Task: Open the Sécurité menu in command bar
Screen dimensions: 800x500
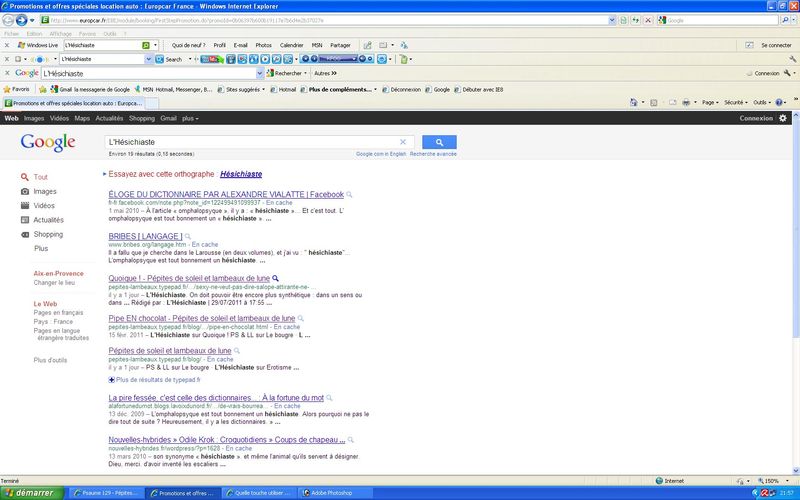Action: pyautogui.click(x=735, y=103)
